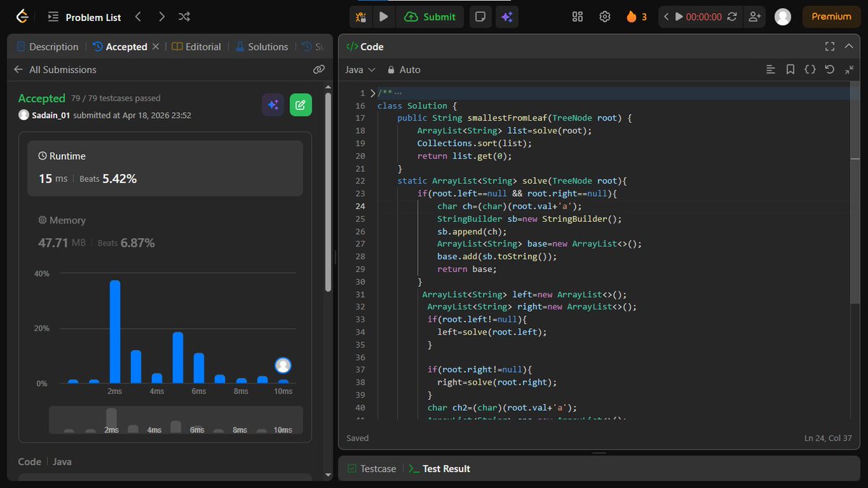Switch to the Editorial tab

[197, 46]
